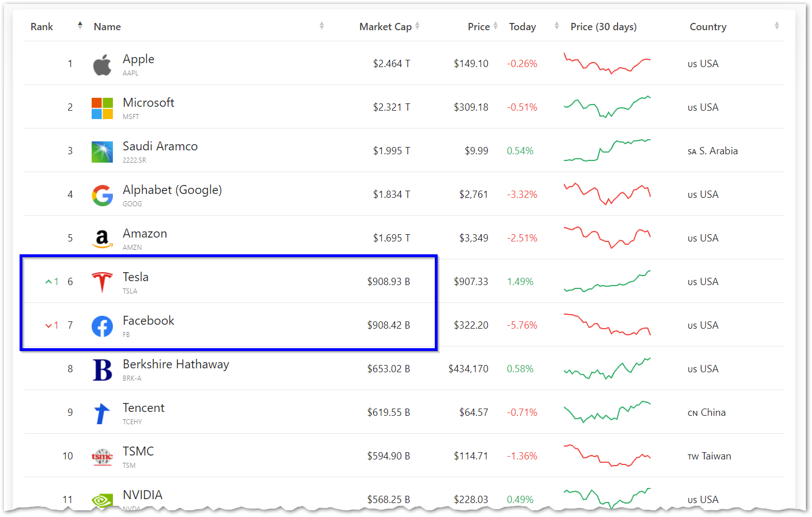Click the Market Cap header label
This screenshot has width=812, height=517.
[x=386, y=27]
